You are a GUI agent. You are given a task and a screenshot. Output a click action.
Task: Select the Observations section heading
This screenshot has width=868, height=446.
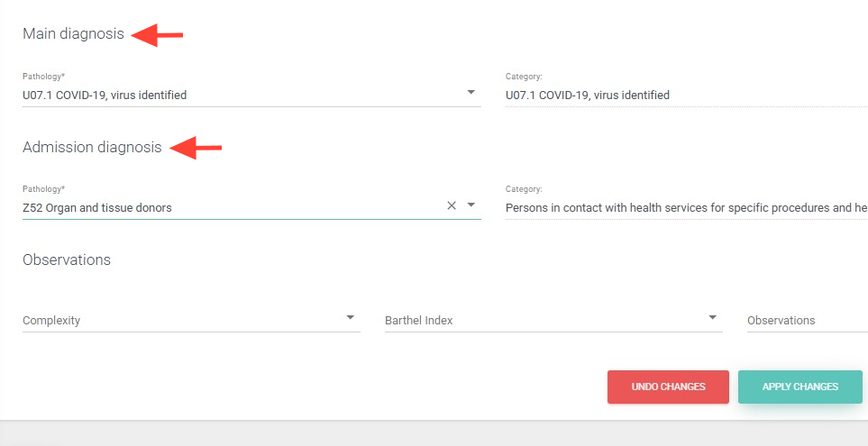pos(67,259)
